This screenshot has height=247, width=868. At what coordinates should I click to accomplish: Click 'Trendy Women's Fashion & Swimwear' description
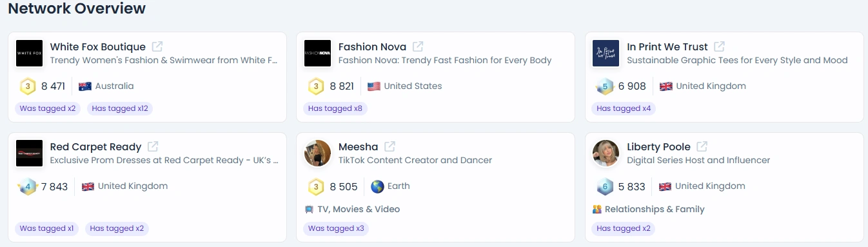click(x=164, y=60)
